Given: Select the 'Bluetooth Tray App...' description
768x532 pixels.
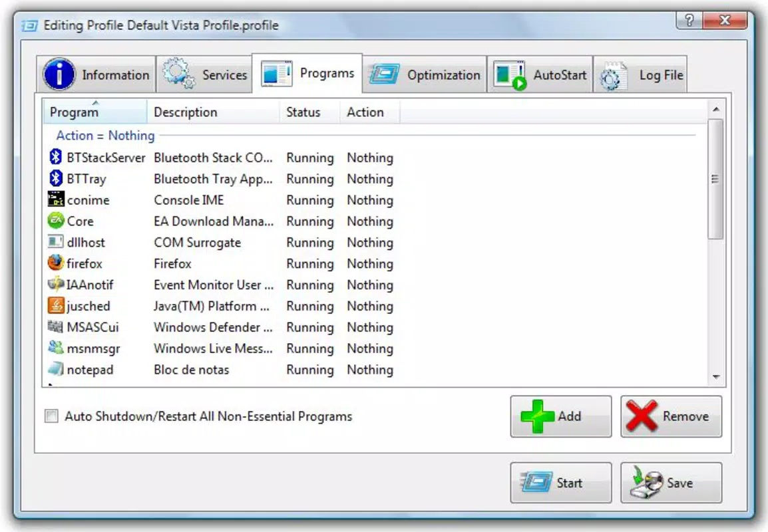Looking at the screenshot, I should pyautogui.click(x=213, y=179).
